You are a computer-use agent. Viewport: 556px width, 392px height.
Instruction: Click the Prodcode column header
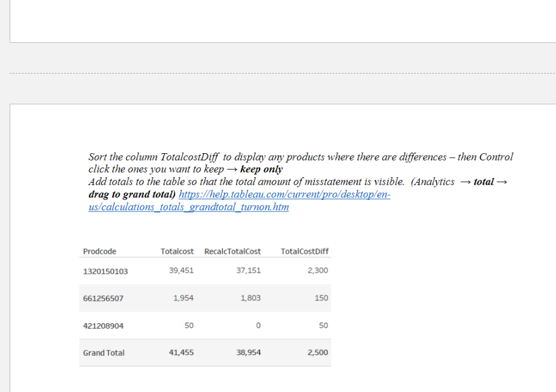tap(100, 251)
